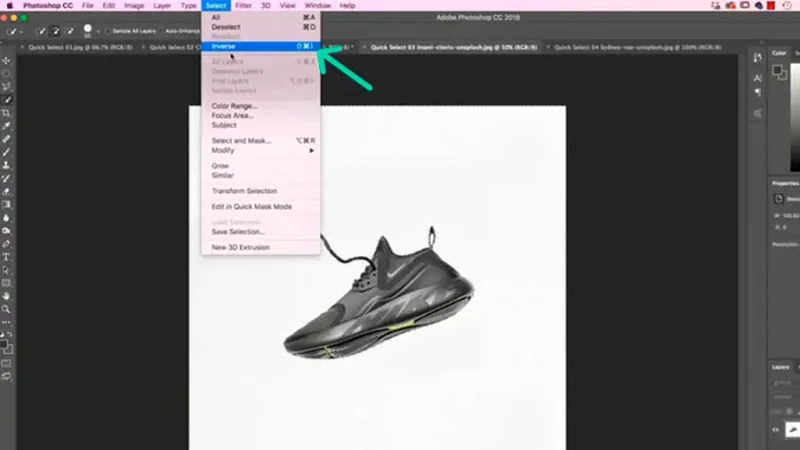
Task: Open the Paragraph panel icon
Action: pos(758,92)
